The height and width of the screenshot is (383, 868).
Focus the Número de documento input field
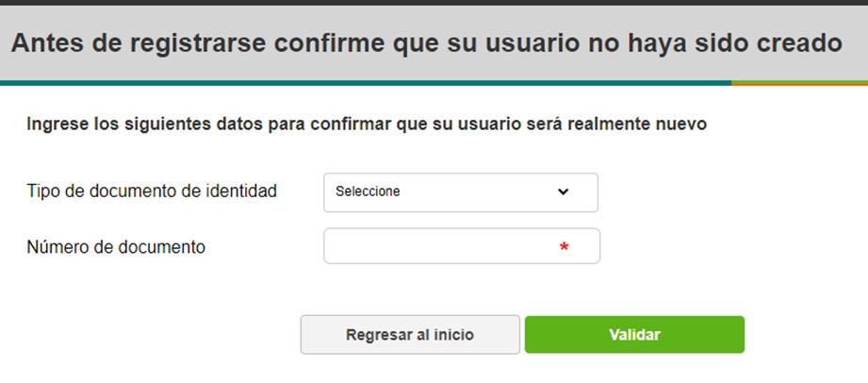pos(462,246)
